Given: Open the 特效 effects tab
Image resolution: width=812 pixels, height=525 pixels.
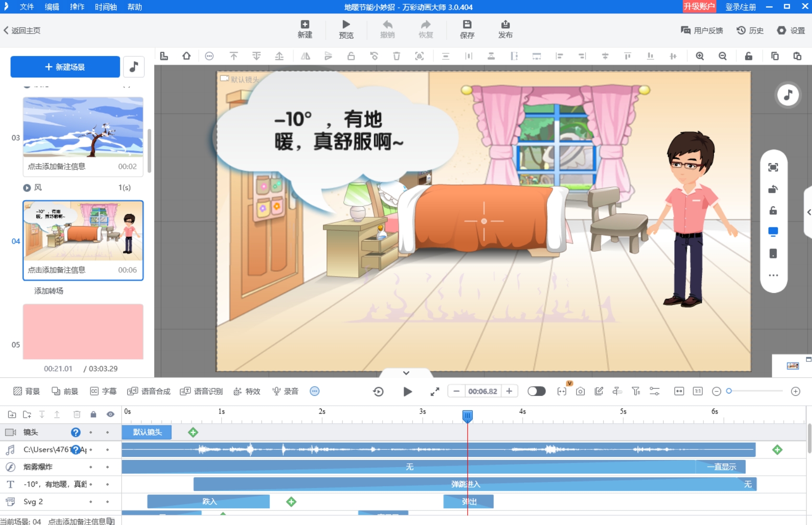Looking at the screenshot, I should [x=247, y=391].
